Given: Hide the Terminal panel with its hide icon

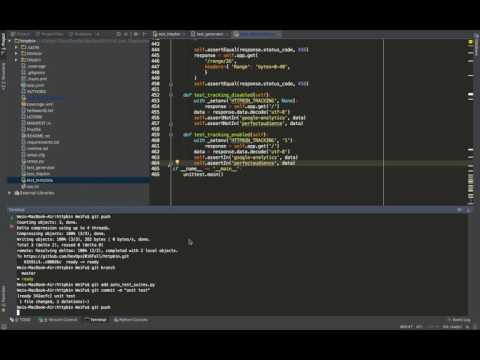Looking at the screenshot, I should [468, 210].
